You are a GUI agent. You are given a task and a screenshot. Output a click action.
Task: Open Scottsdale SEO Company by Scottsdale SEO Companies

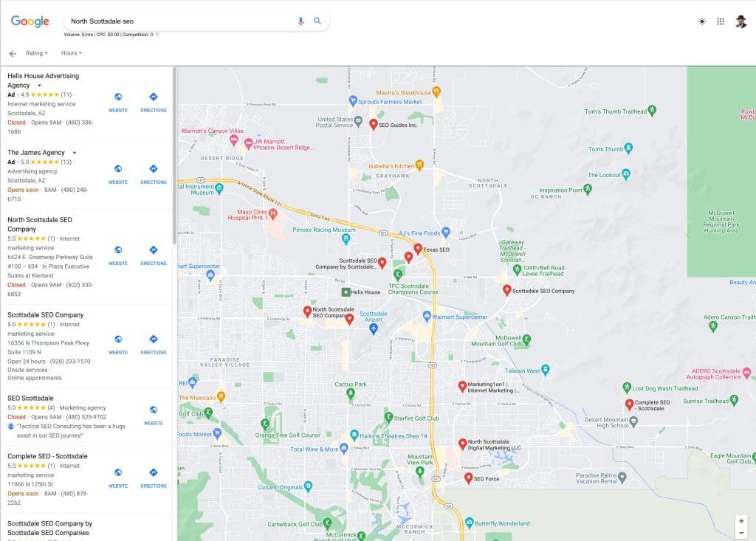49,528
